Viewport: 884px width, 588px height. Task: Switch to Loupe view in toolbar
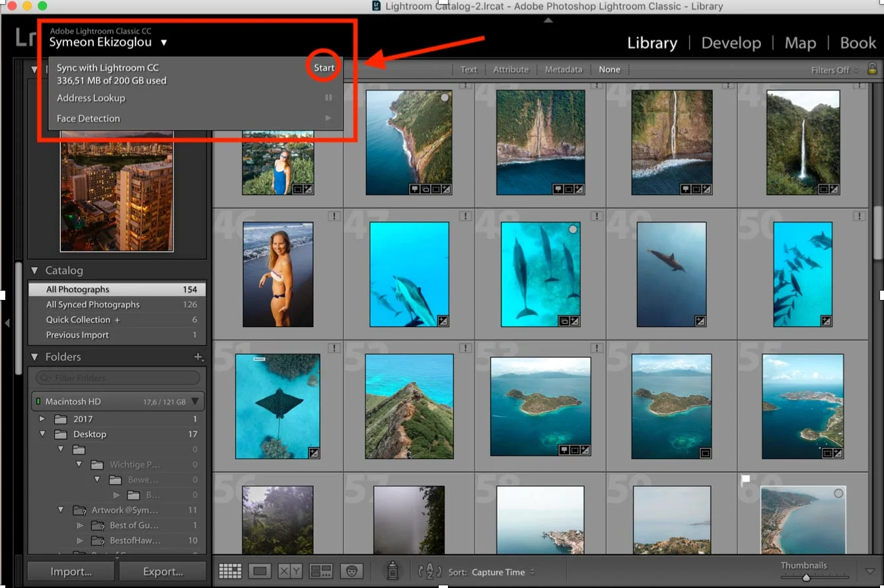click(260, 571)
